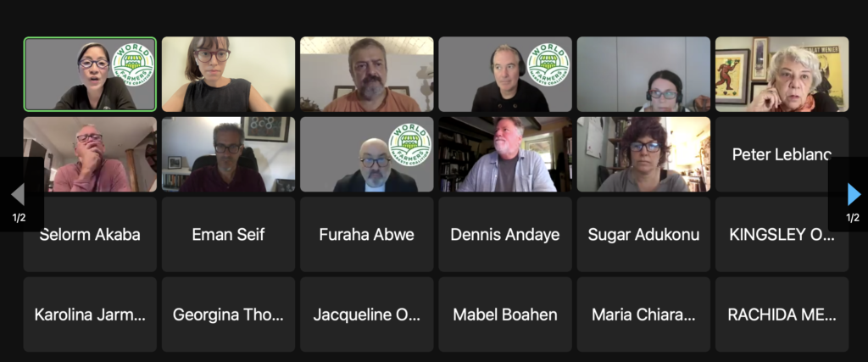Click video of woman with framed bear artwork
The height and width of the screenshot is (362, 868).
(782, 74)
